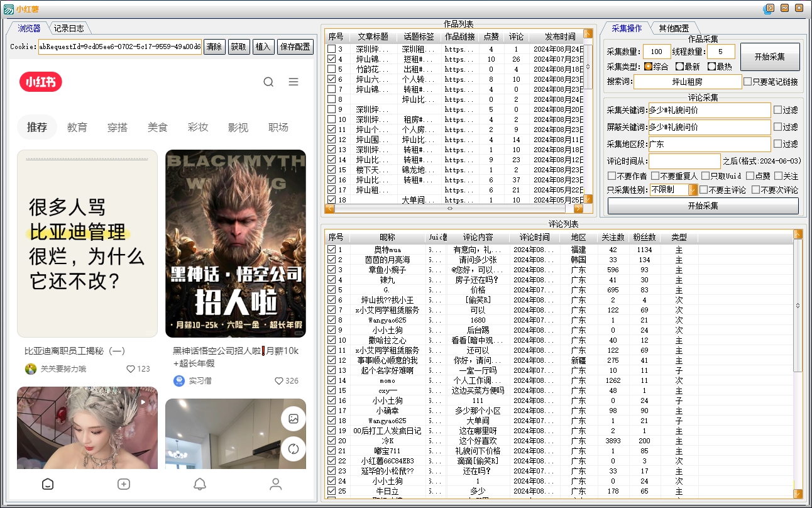The image size is (812, 508).
Task: Click the 采集数量 field showing 100
Action: coord(657,52)
